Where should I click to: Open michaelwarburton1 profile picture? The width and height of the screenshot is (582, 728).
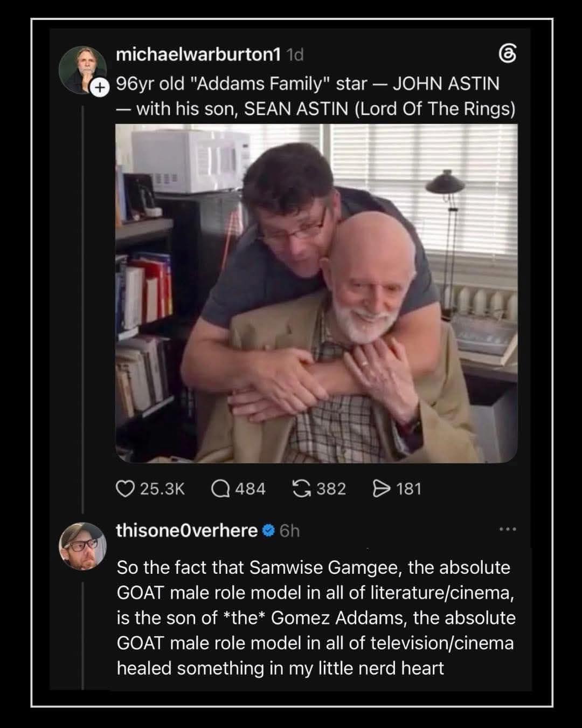tap(81, 70)
